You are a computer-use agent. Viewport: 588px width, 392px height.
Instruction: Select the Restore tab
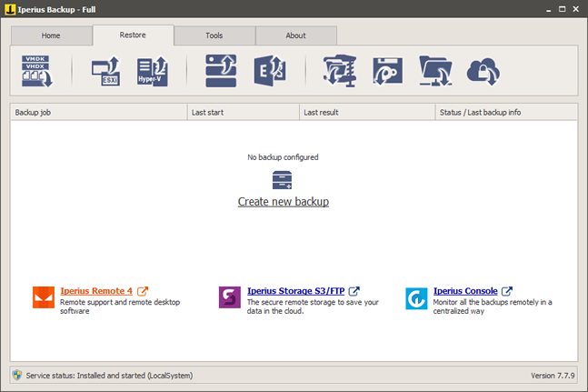133,35
